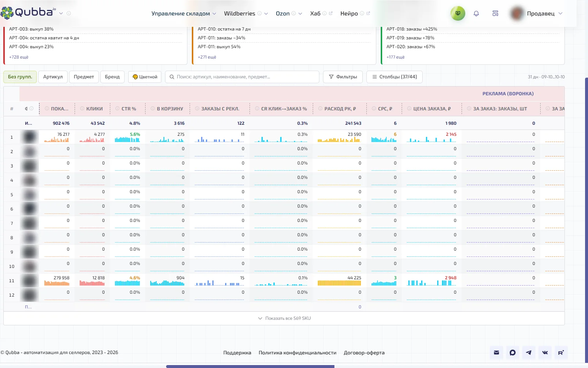Screen dimensions: 588x368
Task: Click info icon on В КОРЗИНУ column header
Action: (153, 109)
